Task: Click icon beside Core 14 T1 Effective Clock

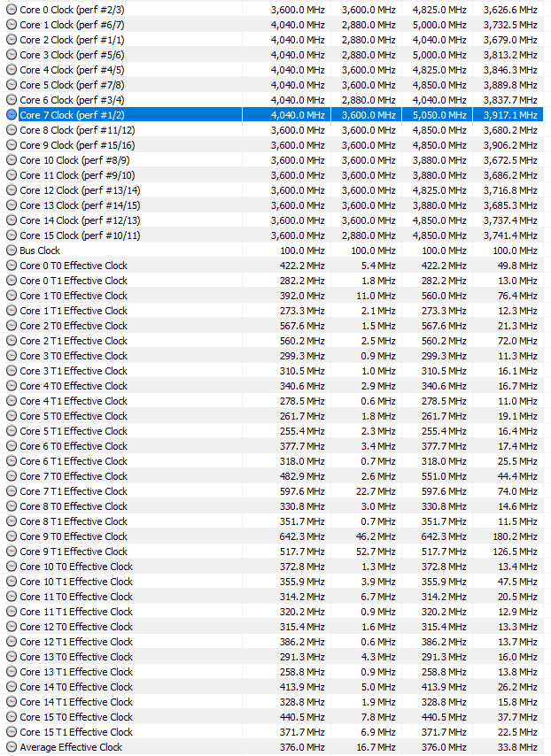Action: coord(12,702)
